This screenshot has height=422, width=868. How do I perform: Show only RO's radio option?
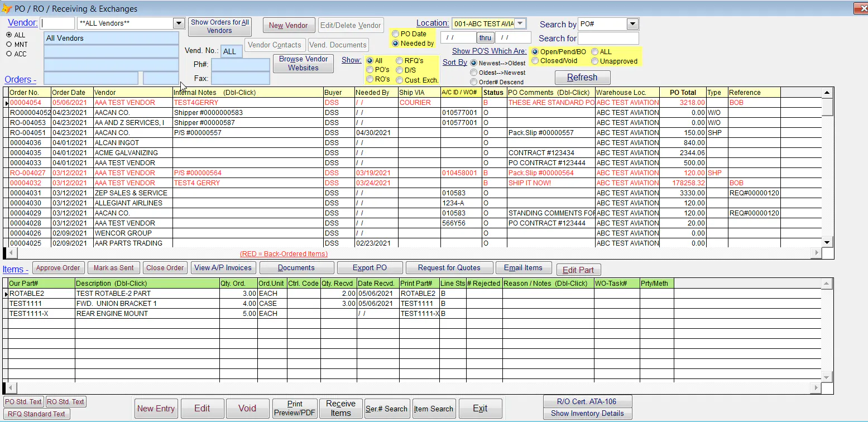click(370, 79)
